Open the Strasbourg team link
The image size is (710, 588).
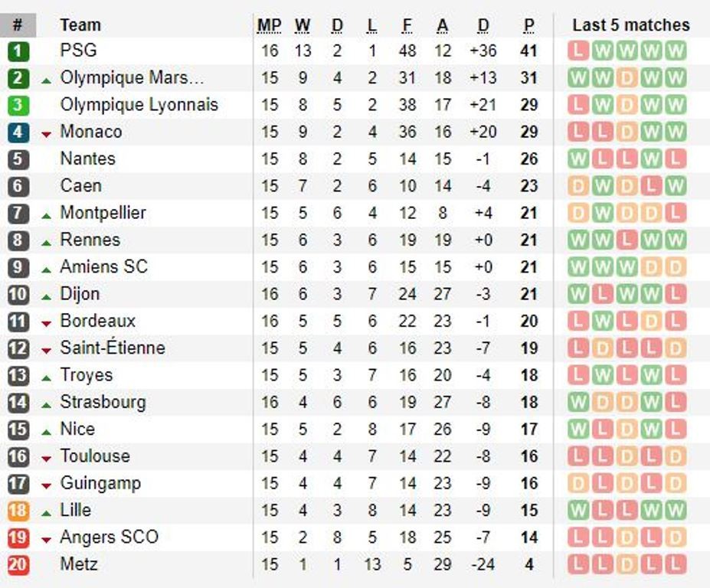click(103, 402)
